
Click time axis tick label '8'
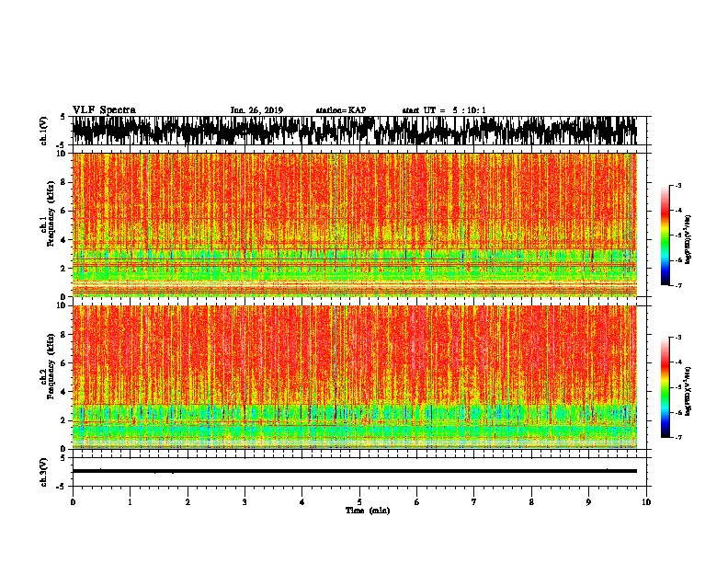pyautogui.click(x=531, y=502)
